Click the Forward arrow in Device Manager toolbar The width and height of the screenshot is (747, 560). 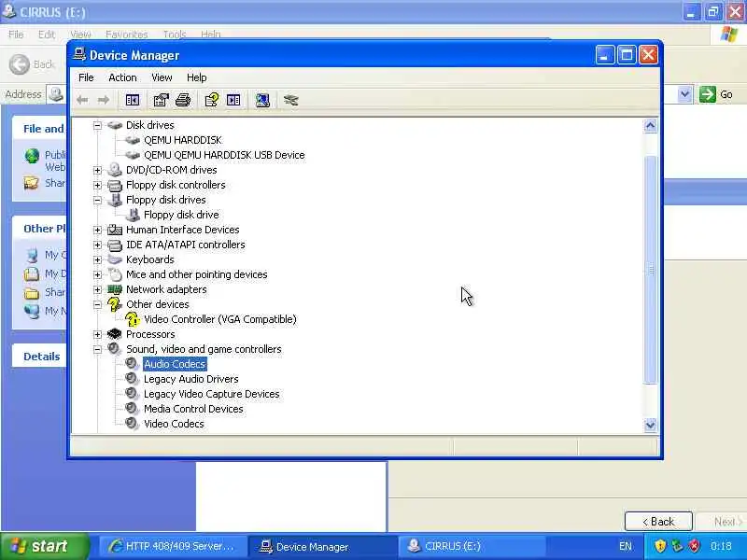pyautogui.click(x=104, y=100)
